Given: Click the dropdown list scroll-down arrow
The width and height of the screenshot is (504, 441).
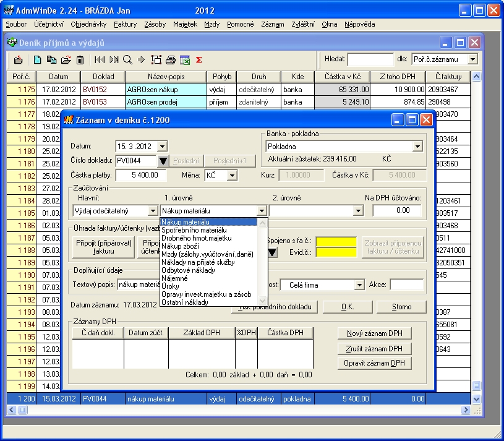Looking at the screenshot, I should pos(262,301).
